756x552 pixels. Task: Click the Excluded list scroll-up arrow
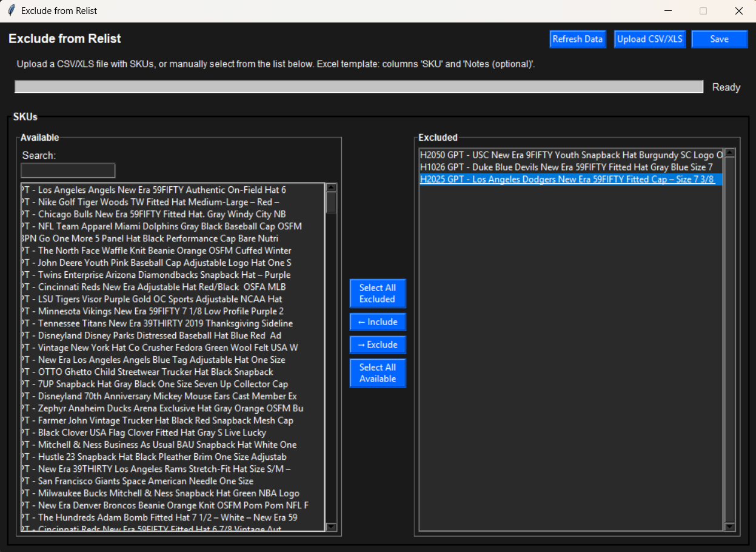[x=730, y=153]
